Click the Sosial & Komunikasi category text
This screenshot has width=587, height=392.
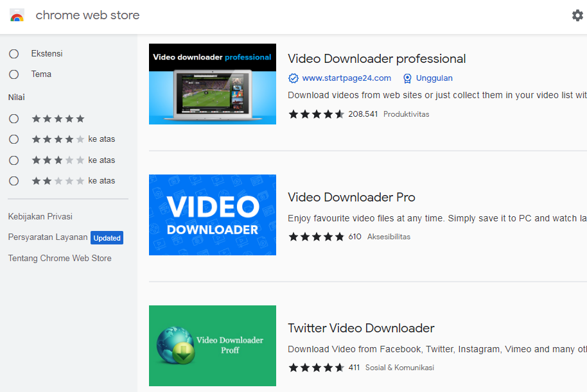(399, 368)
